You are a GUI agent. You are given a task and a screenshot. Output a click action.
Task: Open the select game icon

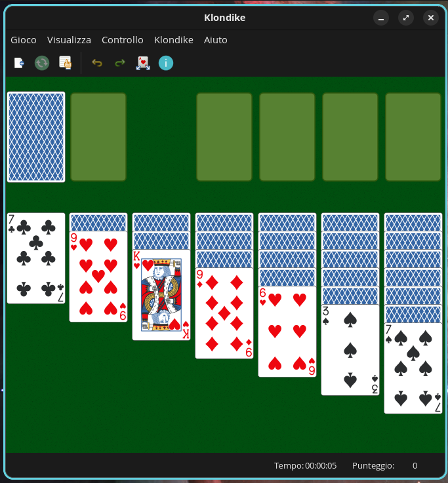[65, 63]
